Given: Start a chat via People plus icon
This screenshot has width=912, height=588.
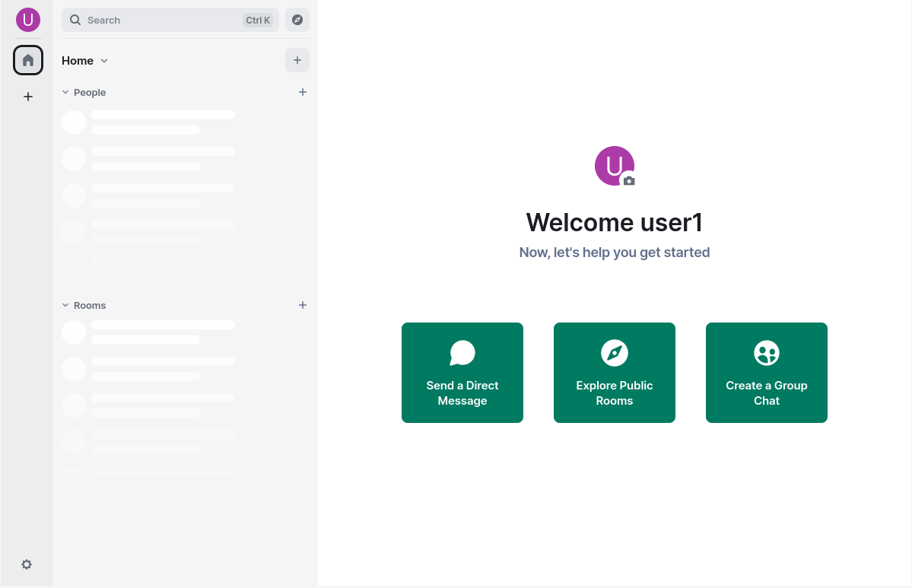Looking at the screenshot, I should pyautogui.click(x=303, y=92).
